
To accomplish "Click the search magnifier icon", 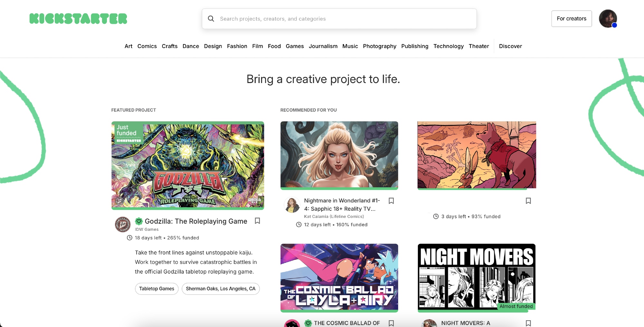I will [211, 19].
